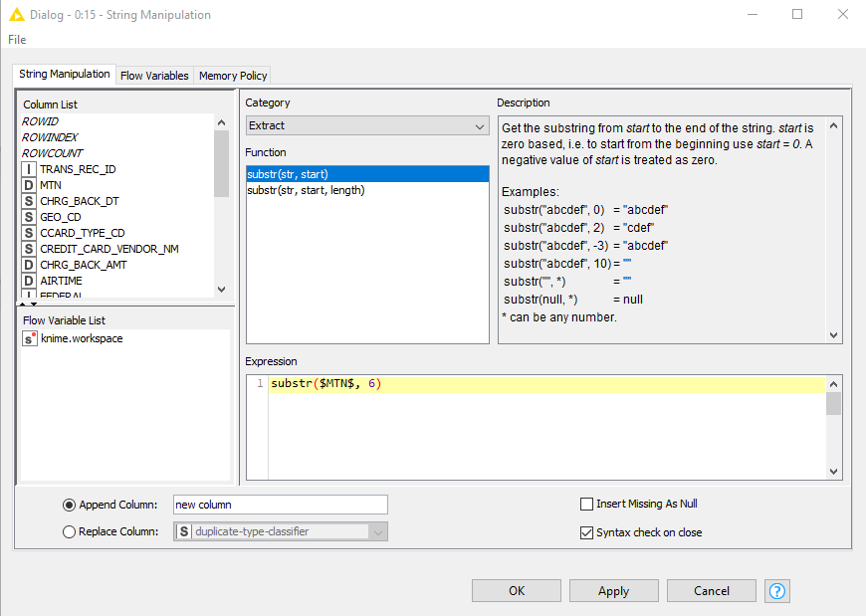Click the KNIME warning triangle title icon

pos(17,14)
